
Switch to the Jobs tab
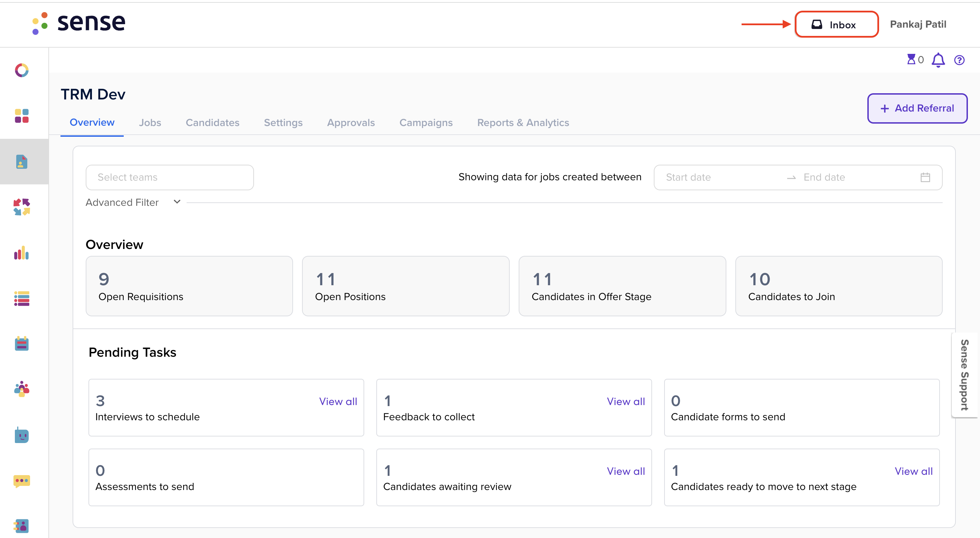point(150,123)
